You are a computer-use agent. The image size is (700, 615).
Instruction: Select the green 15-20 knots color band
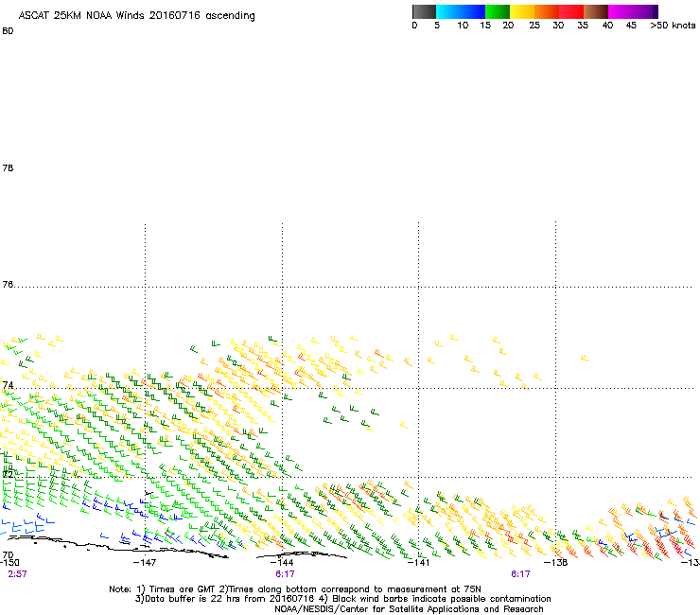click(498, 11)
